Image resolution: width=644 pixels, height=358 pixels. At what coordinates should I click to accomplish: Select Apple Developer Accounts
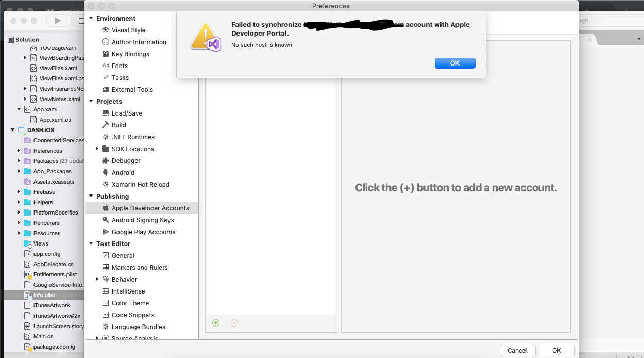pos(142,208)
